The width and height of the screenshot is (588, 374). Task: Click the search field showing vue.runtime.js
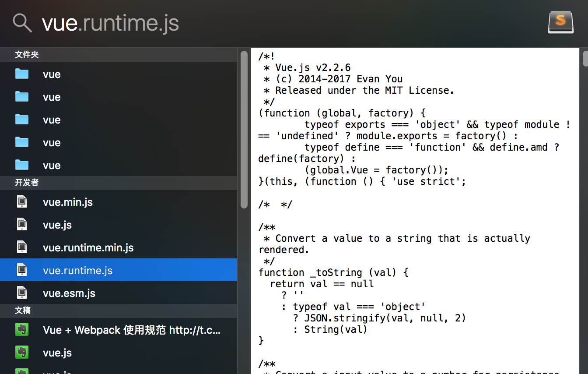click(110, 23)
